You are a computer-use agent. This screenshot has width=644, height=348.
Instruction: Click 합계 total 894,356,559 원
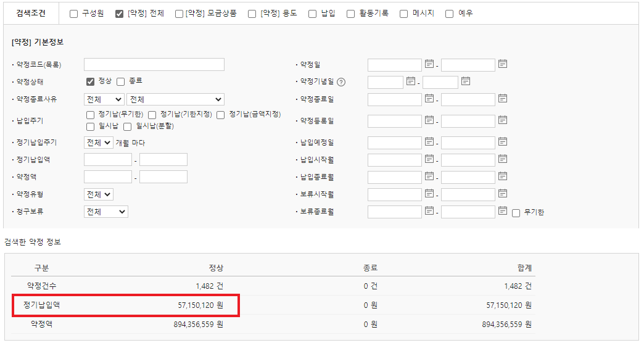click(x=507, y=325)
